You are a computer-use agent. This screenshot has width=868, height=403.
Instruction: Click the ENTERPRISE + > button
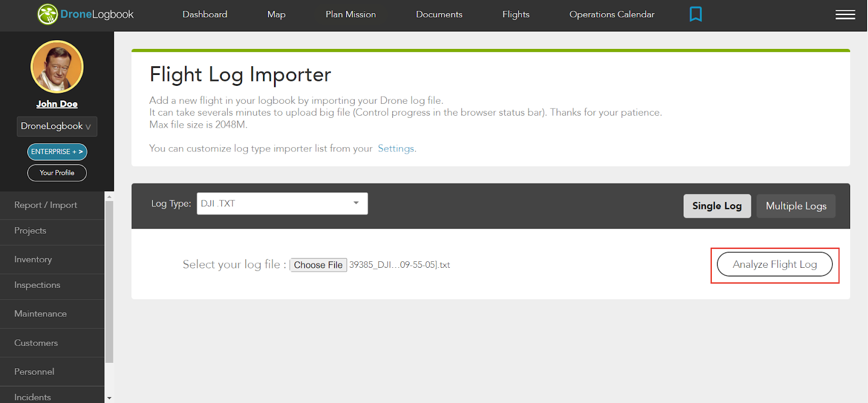click(x=57, y=152)
